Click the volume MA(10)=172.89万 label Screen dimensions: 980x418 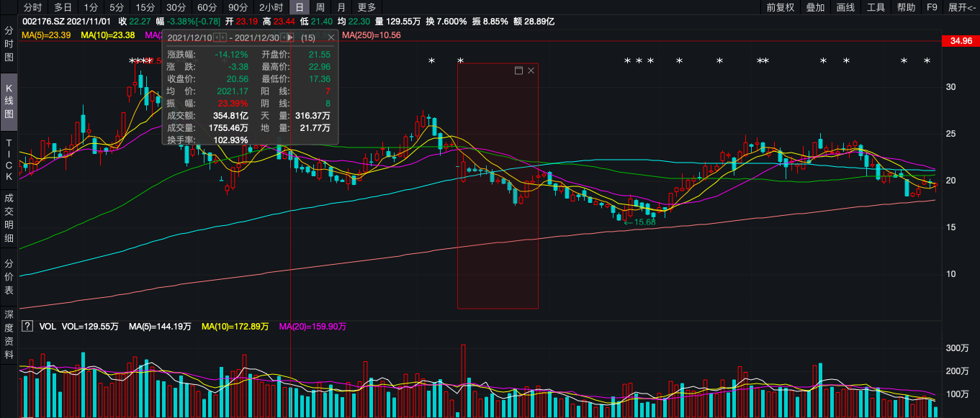235,327
